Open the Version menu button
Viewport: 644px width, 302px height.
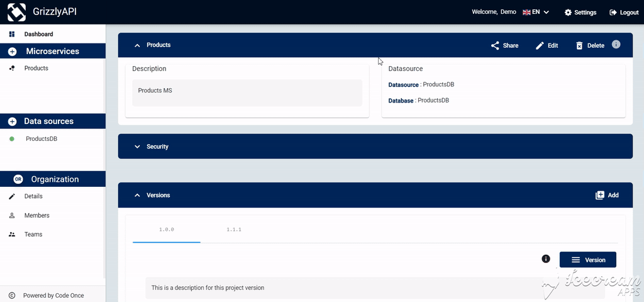588,260
